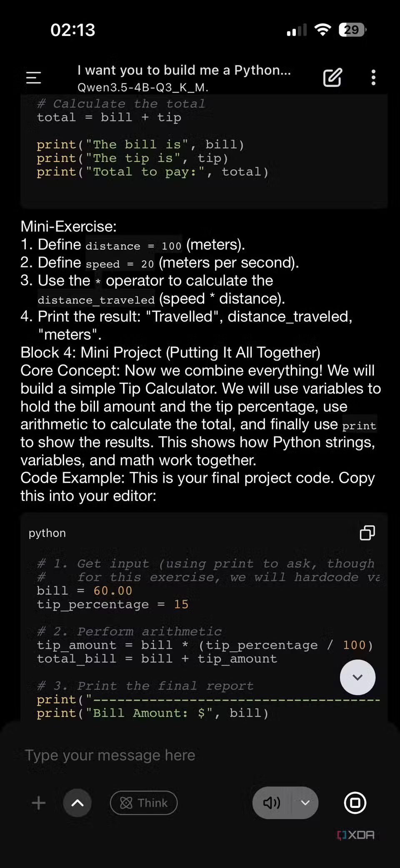Copy the python code block

coord(367,533)
